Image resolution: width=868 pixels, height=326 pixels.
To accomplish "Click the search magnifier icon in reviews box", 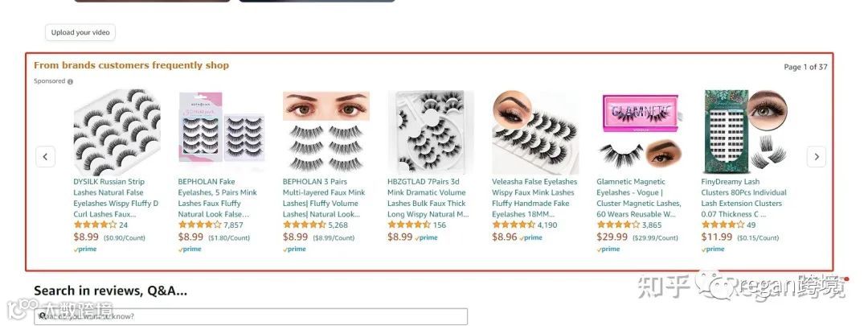I will (x=41, y=316).
